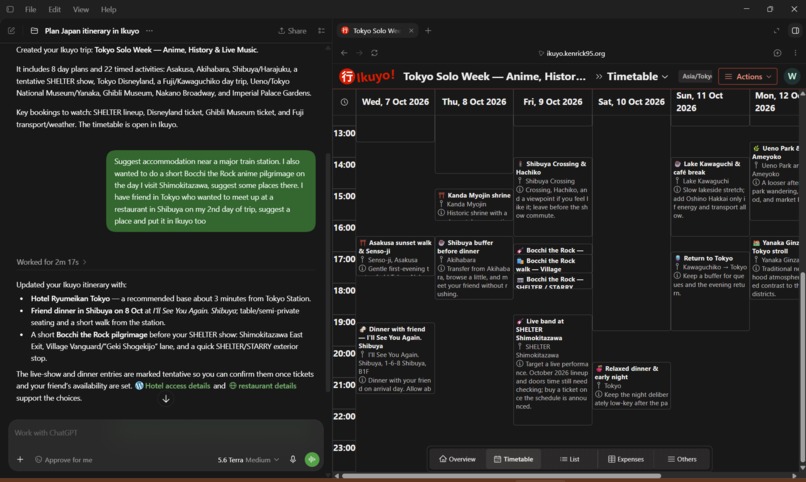The height and width of the screenshot is (482, 806).
Task: Open the View menu
Action: coord(81,9)
